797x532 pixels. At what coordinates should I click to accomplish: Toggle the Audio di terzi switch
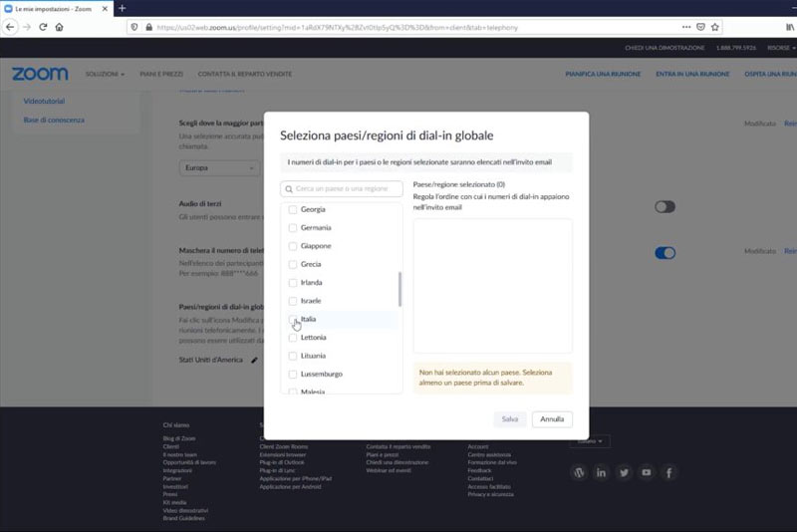pos(664,207)
